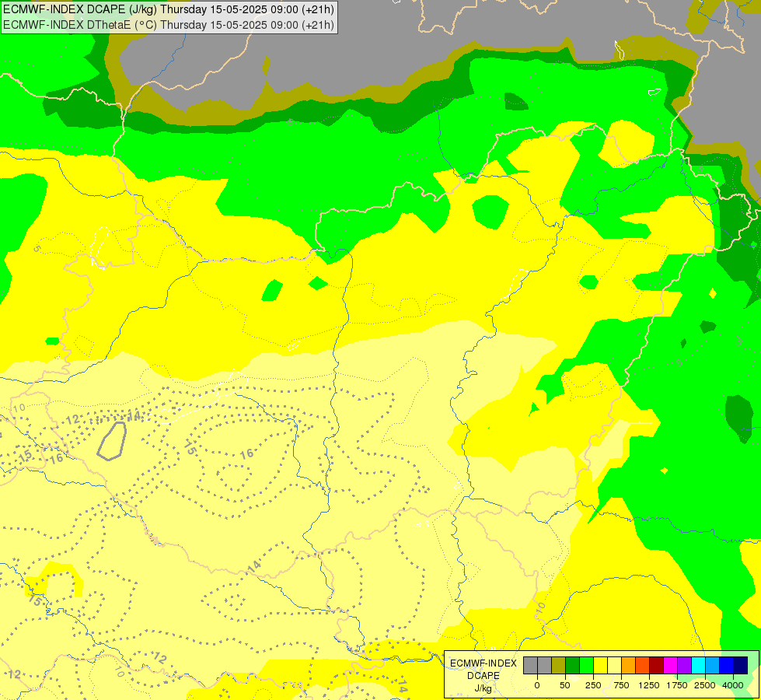This screenshot has width=761, height=700.
Task: Select the saturated yellow legend swatch
Action: click(x=600, y=666)
